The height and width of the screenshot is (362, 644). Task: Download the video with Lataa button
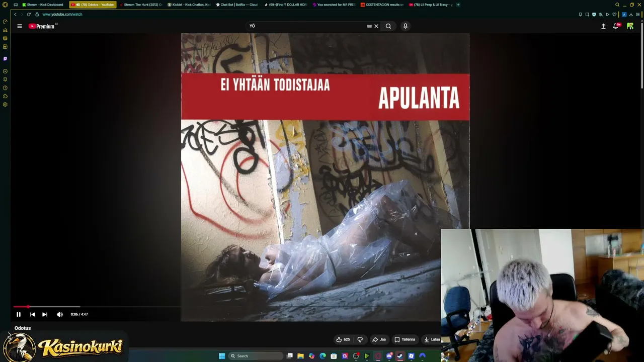click(x=432, y=339)
